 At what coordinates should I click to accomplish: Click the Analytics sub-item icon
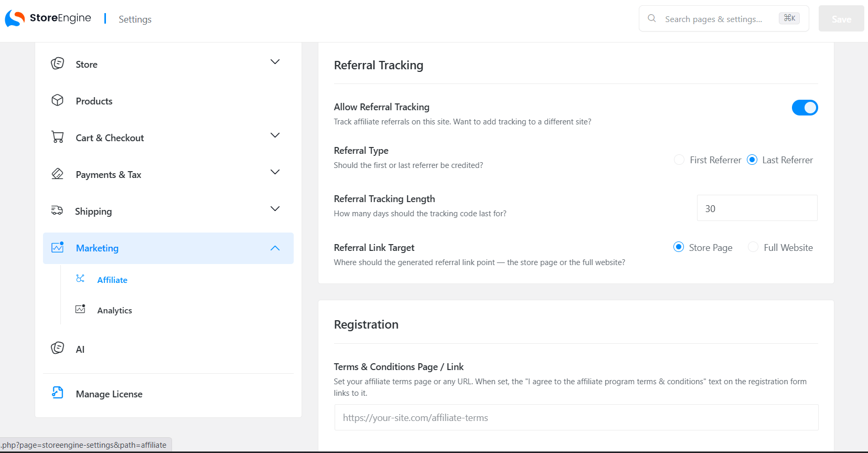pos(80,309)
